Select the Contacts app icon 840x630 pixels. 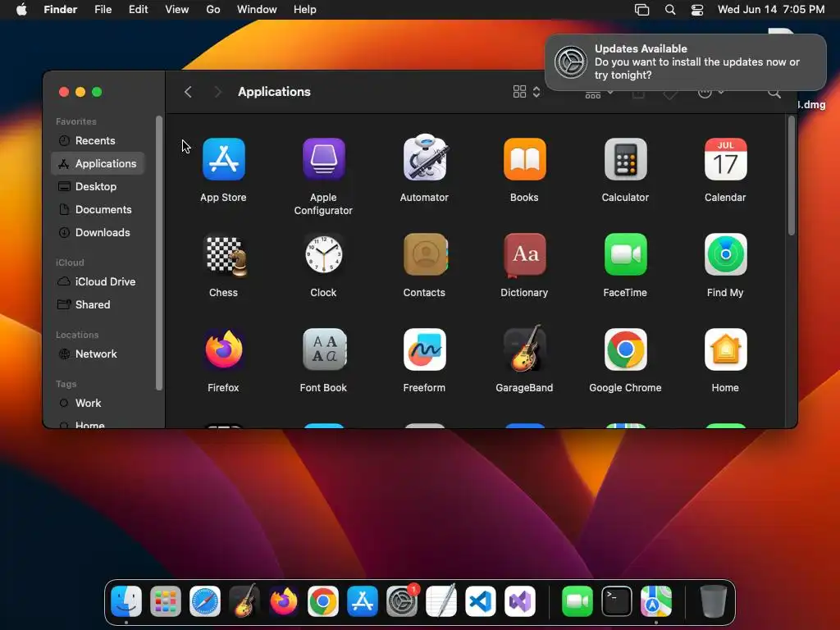tap(426, 254)
